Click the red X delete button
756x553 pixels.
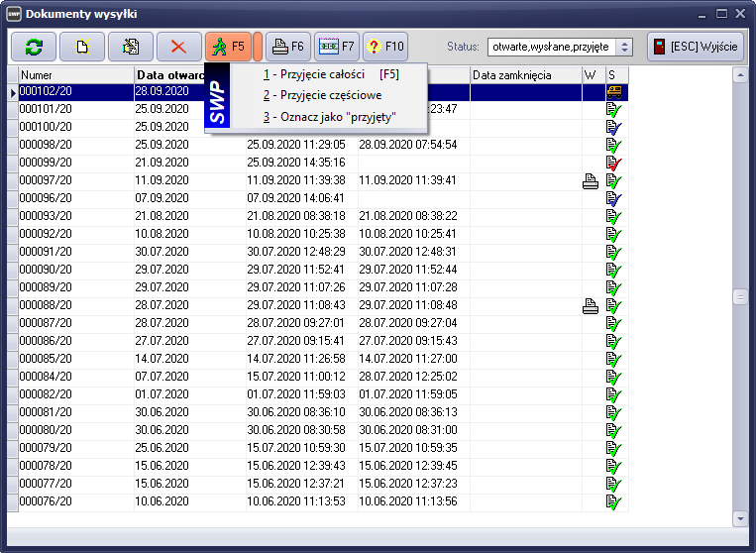(178, 47)
